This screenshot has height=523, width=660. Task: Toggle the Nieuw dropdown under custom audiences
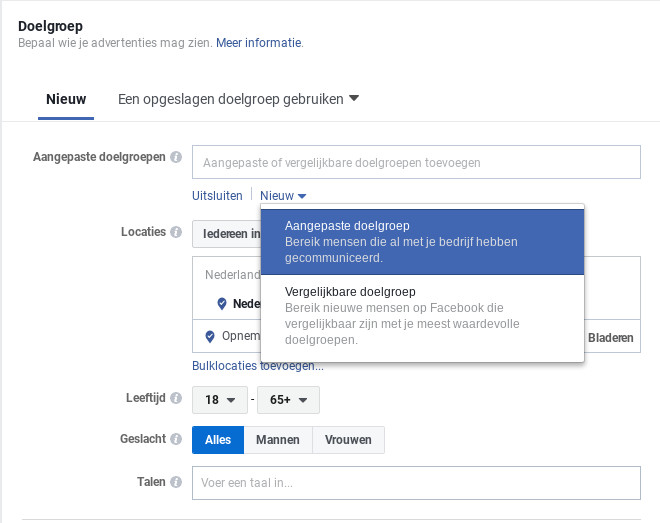[283, 196]
